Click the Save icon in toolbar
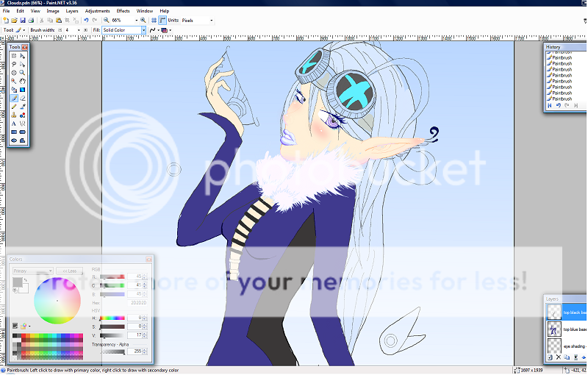The height and width of the screenshot is (375, 588). [x=22, y=21]
